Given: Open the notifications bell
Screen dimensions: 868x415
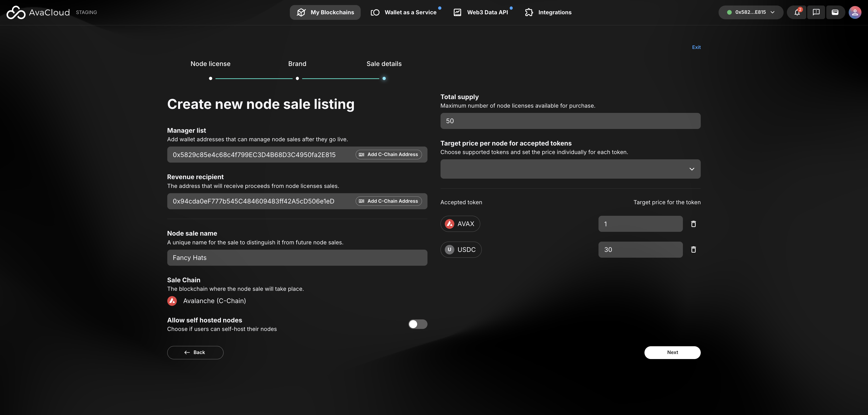Looking at the screenshot, I should point(797,13).
